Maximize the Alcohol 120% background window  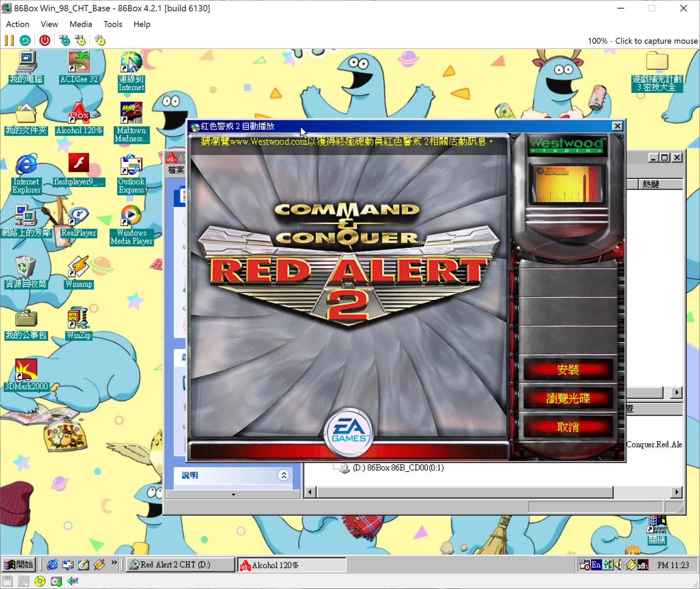click(664, 157)
